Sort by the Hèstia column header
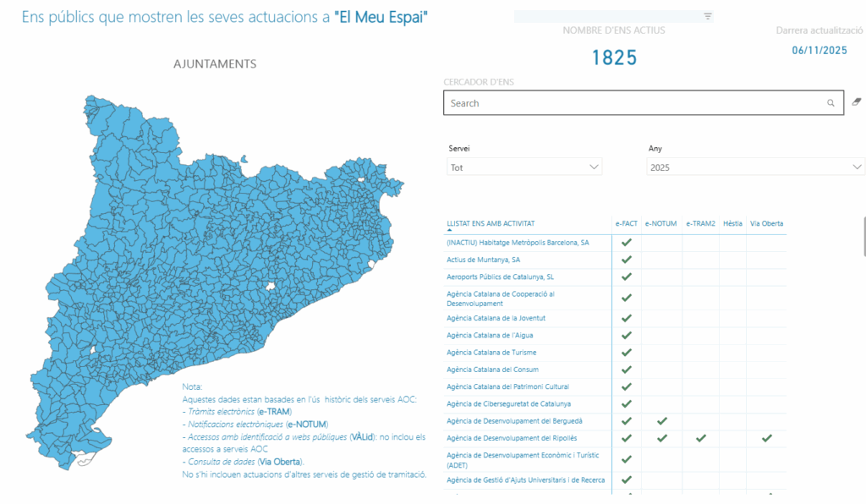 (732, 224)
